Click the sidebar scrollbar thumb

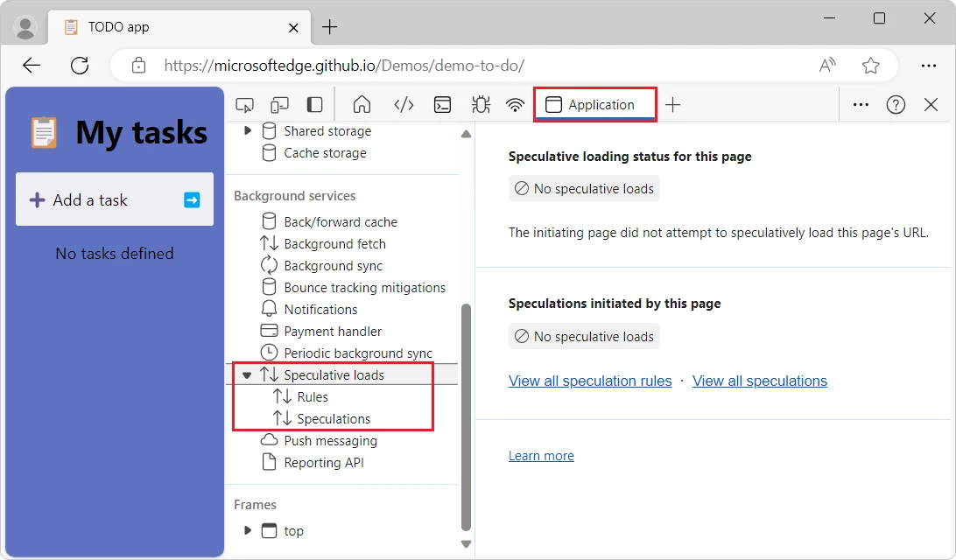coord(467,417)
